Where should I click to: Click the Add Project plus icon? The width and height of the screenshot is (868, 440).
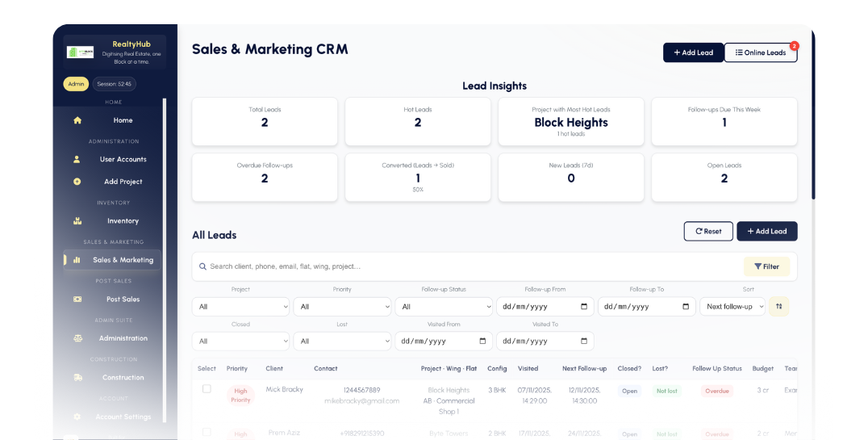click(77, 182)
